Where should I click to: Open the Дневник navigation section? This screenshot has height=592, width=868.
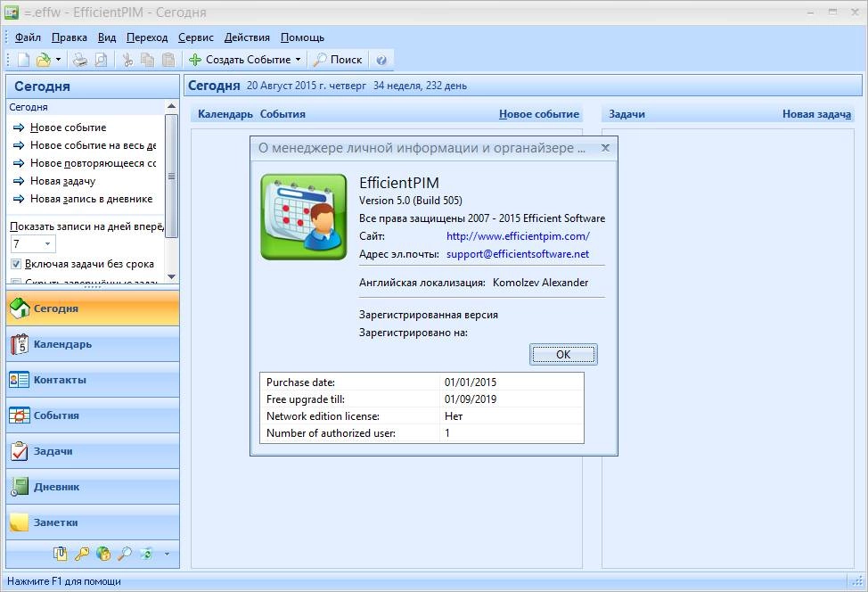(x=93, y=487)
